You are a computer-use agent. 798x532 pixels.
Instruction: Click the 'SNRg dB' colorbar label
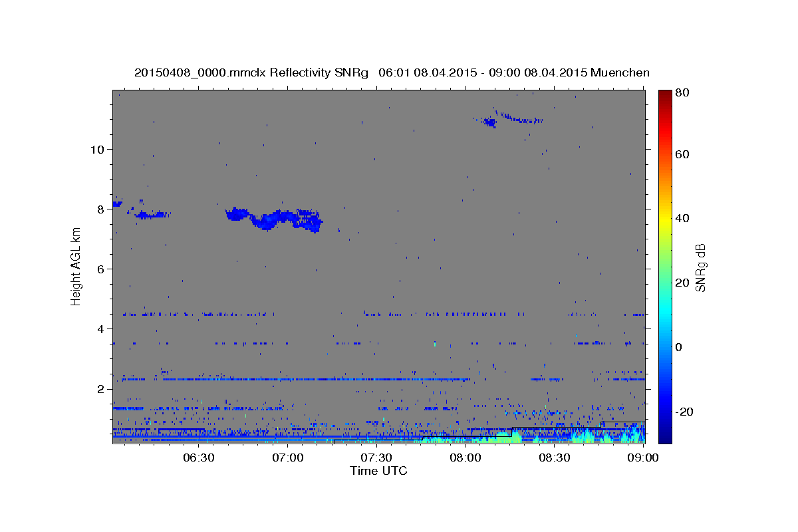pyautogui.click(x=700, y=267)
